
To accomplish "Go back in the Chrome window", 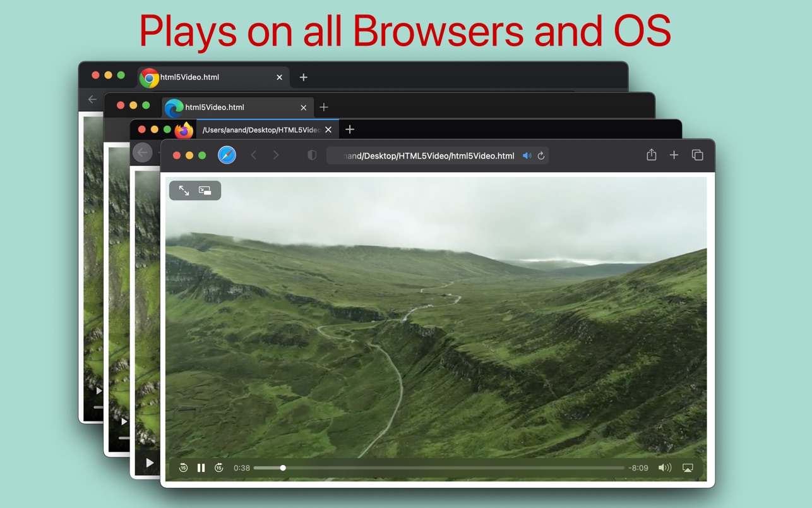I will (x=92, y=99).
